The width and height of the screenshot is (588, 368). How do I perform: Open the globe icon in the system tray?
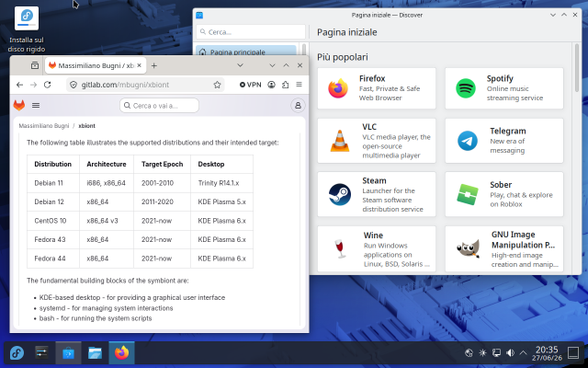tap(469, 352)
